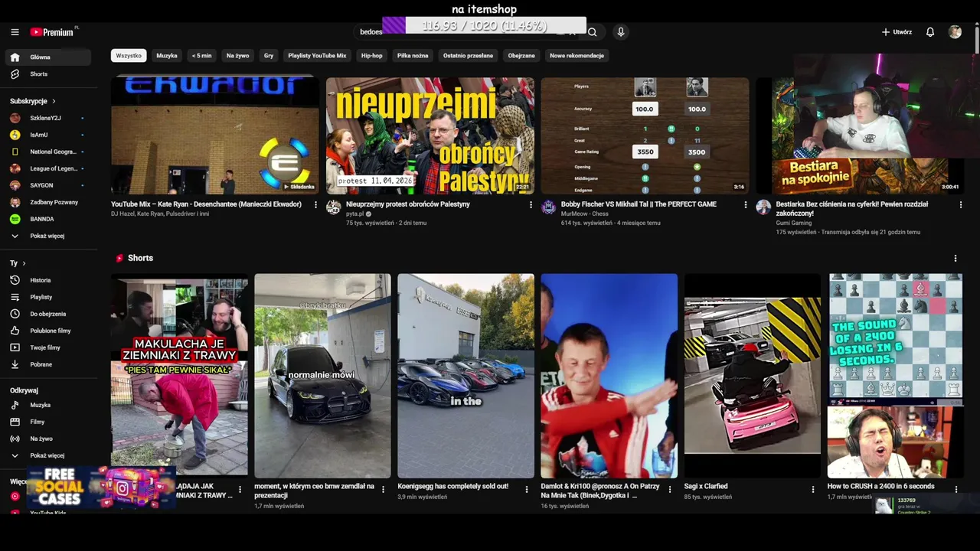This screenshot has height=551, width=980.
Task: Open How to CRUSH a 2400 short
Action: [x=895, y=376]
